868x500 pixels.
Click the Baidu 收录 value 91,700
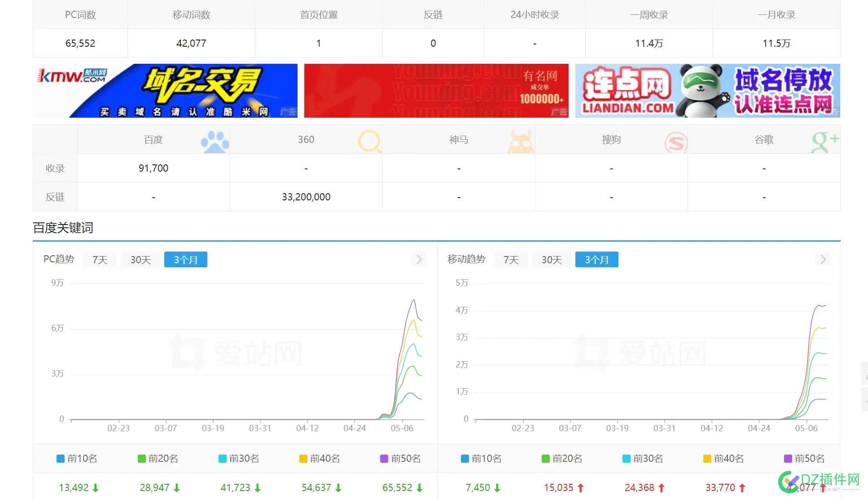coord(153,168)
